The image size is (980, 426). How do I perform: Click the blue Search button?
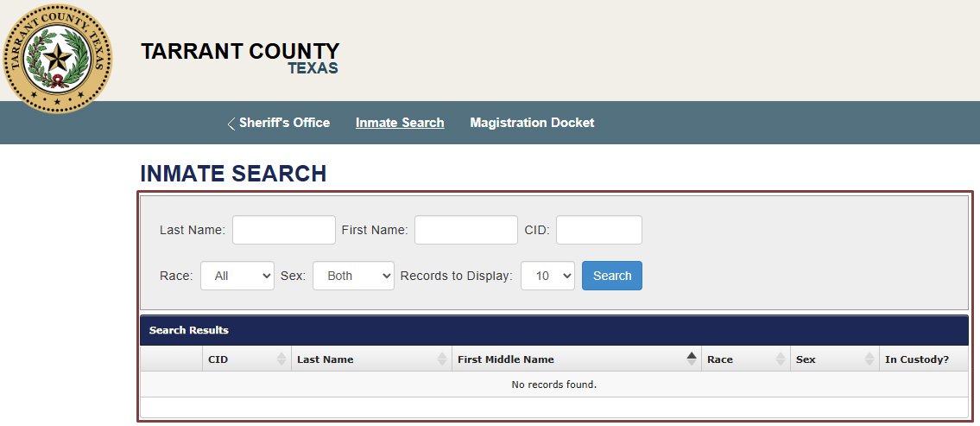tap(612, 276)
